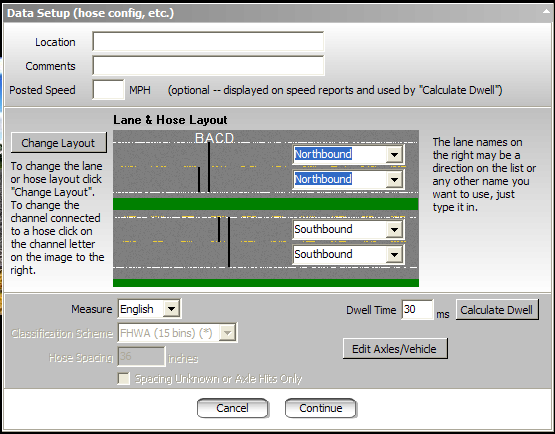This screenshot has height=434, width=555.
Task: Click the Location text field
Action: coord(208,42)
